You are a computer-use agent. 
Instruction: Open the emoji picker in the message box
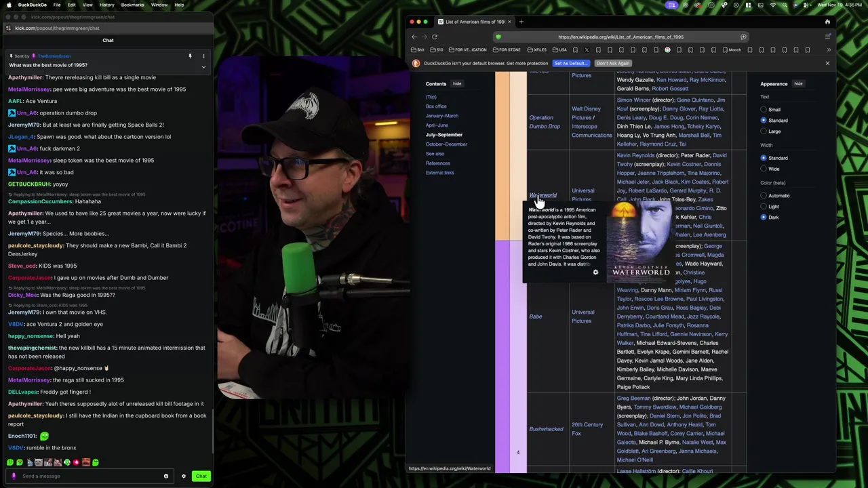[x=165, y=476]
